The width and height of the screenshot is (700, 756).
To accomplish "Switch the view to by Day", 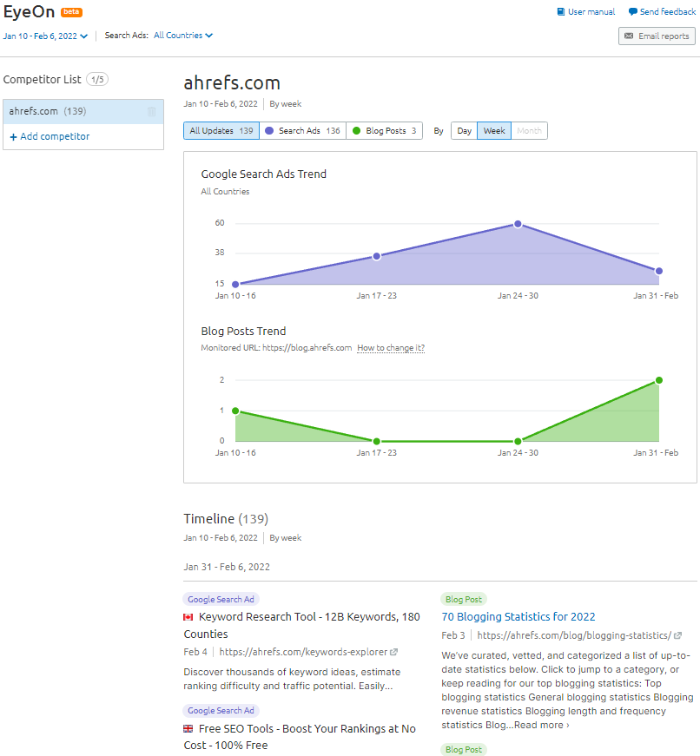I will pos(464,131).
